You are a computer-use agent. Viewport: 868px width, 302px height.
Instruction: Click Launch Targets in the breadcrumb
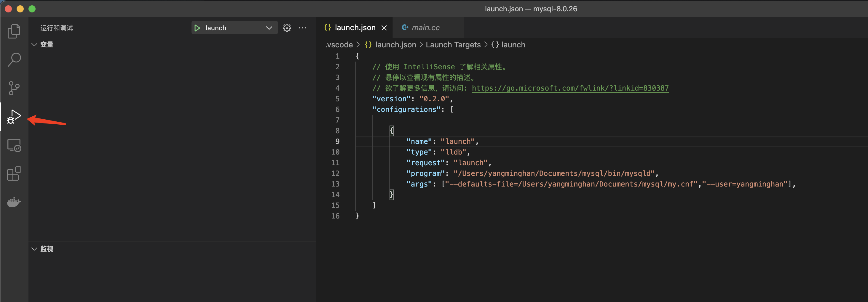(x=453, y=45)
